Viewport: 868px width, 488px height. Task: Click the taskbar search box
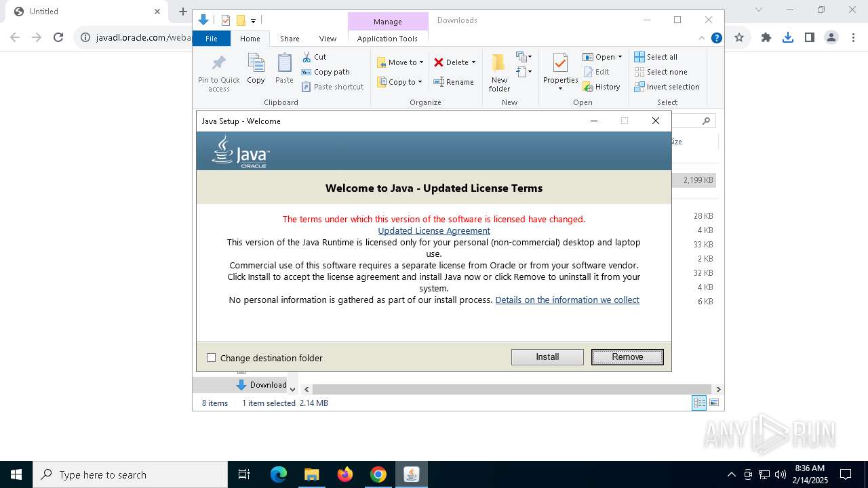coord(130,474)
